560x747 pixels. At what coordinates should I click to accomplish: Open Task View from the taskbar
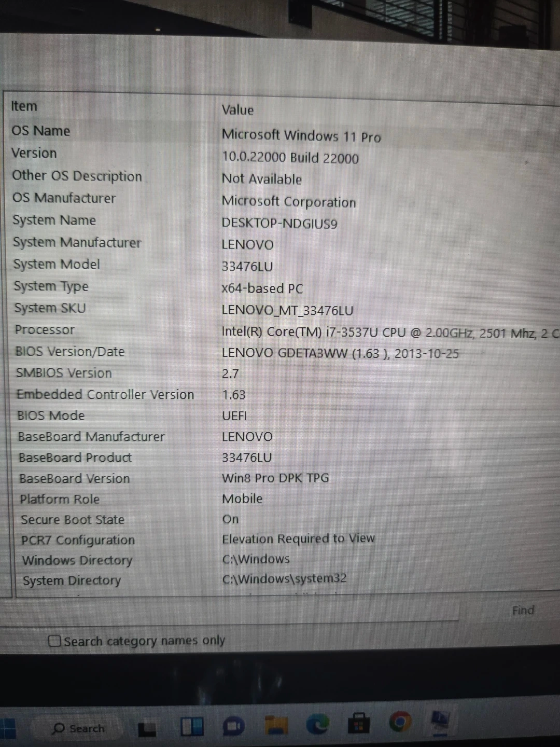[x=147, y=728]
